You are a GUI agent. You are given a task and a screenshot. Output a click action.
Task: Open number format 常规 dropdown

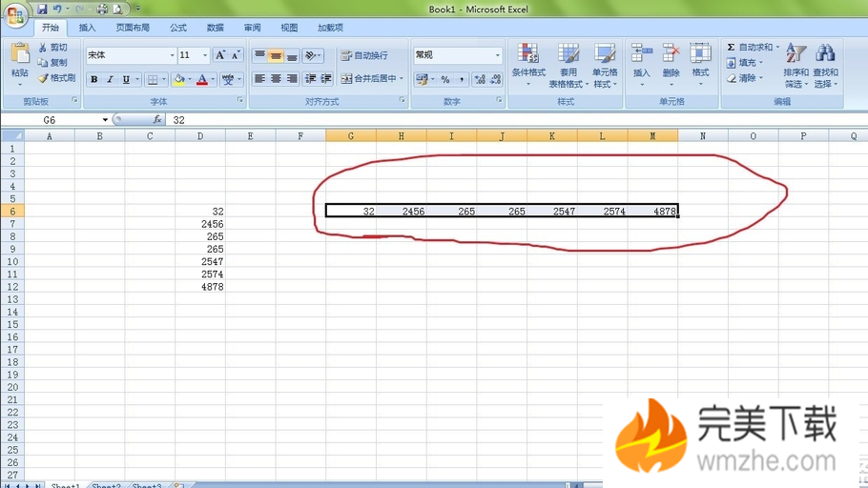click(497, 55)
